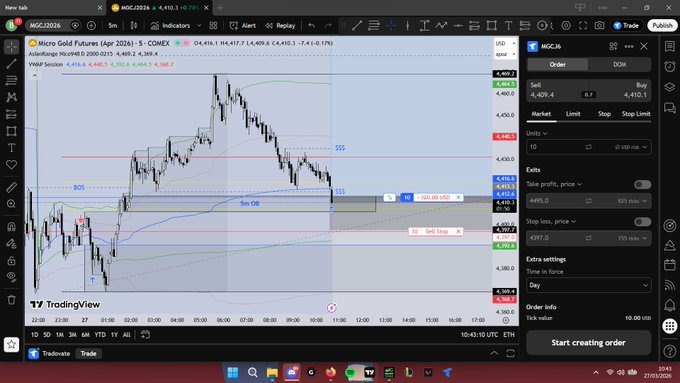Open the heart icons and emoji tools

12,165
